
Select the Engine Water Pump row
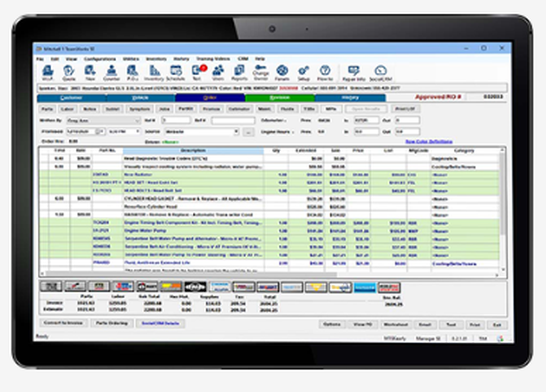[269, 230]
